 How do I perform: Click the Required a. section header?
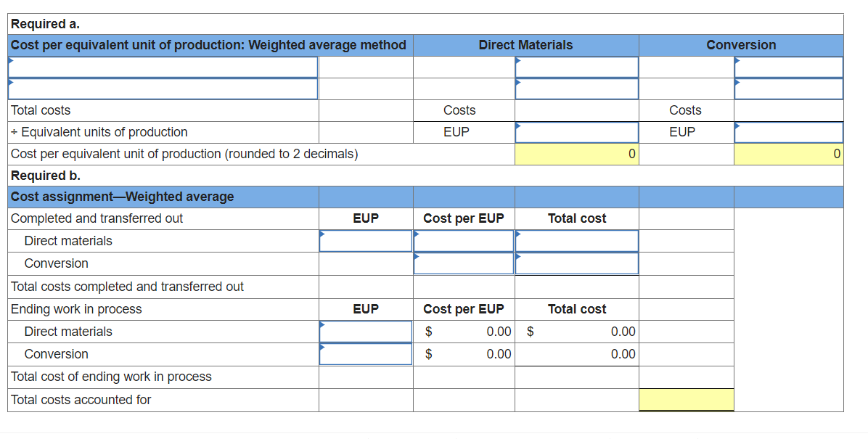point(33,23)
